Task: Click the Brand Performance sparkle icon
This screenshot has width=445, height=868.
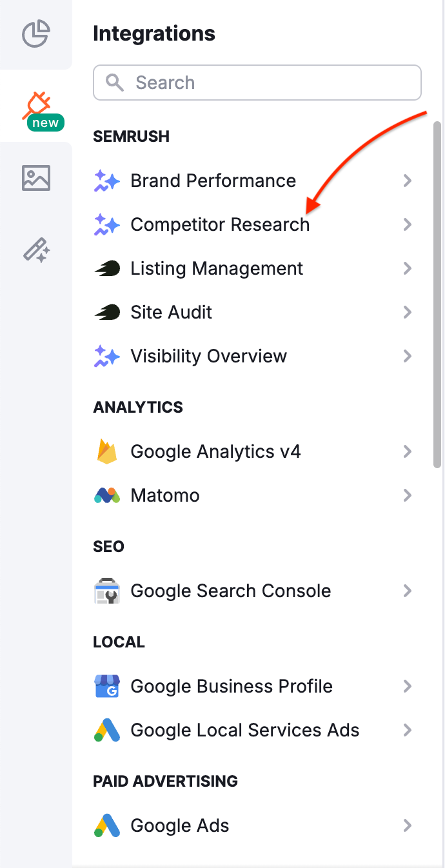Action: [x=106, y=181]
